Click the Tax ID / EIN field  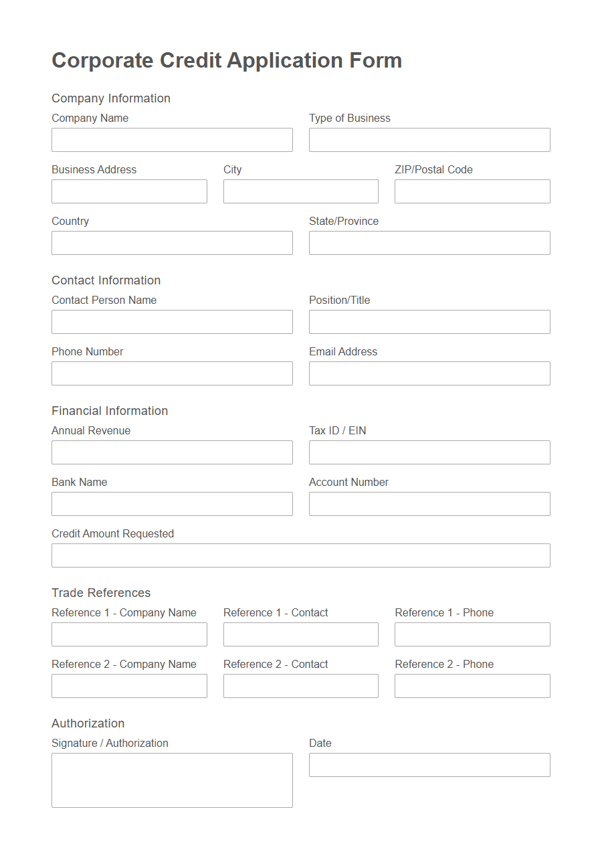pyautogui.click(x=429, y=452)
